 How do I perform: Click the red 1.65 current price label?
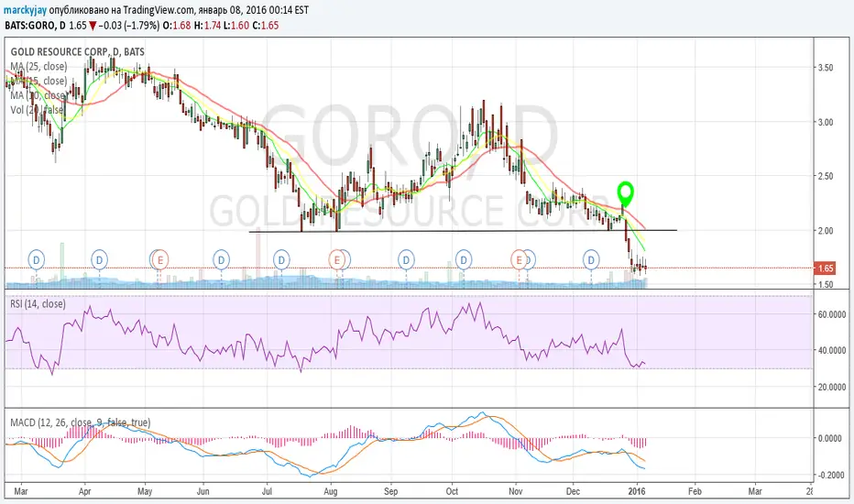click(825, 268)
